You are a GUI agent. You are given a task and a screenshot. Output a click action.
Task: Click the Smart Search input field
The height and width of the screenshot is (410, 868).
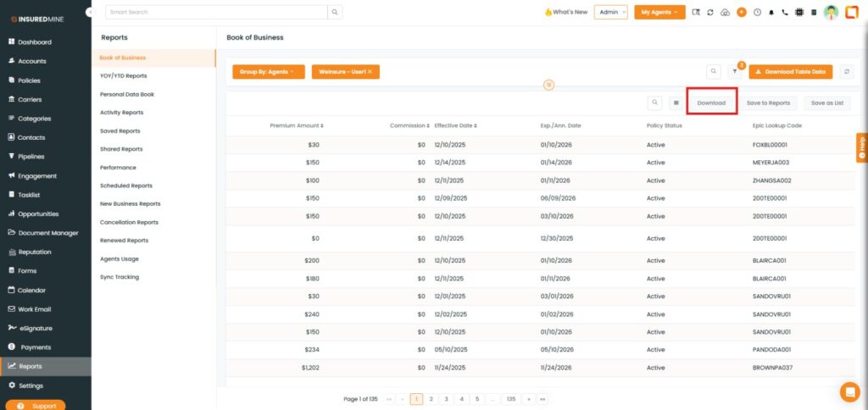click(x=216, y=13)
